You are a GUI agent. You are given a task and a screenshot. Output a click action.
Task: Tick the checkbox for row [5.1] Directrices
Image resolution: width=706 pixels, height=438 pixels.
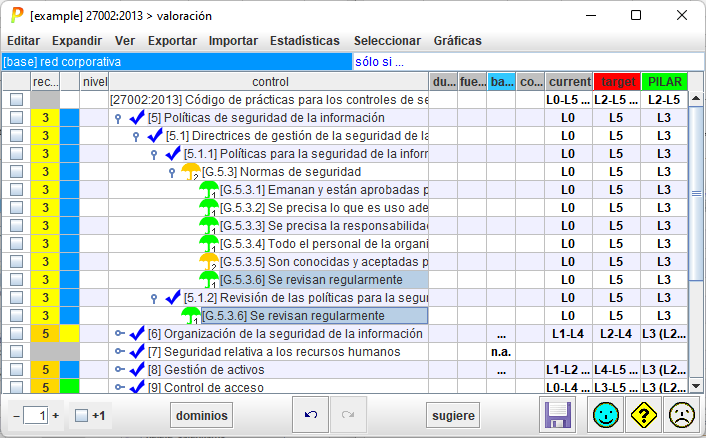pos(17,135)
